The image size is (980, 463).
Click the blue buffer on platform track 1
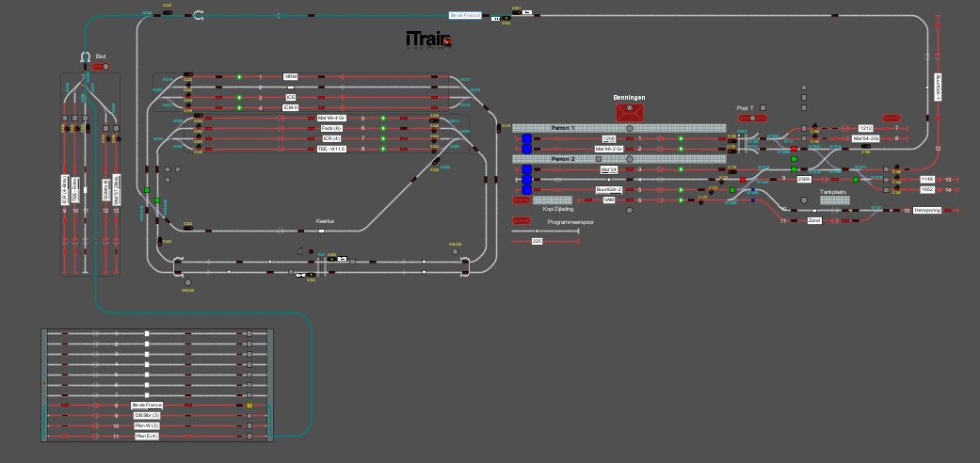(527, 138)
